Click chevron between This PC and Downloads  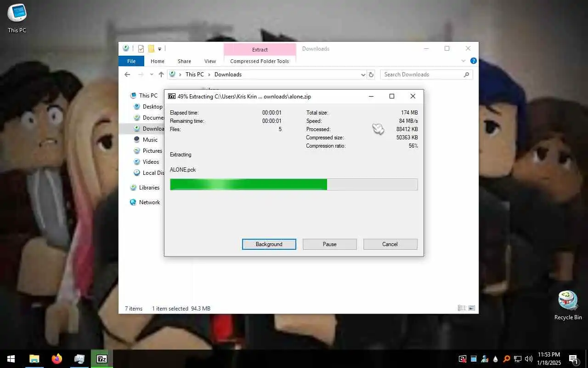pyautogui.click(x=209, y=75)
